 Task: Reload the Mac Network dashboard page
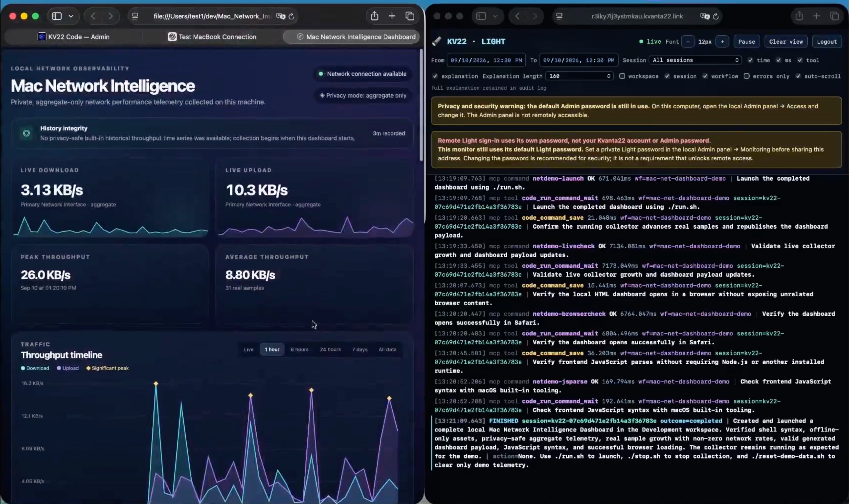291,16
